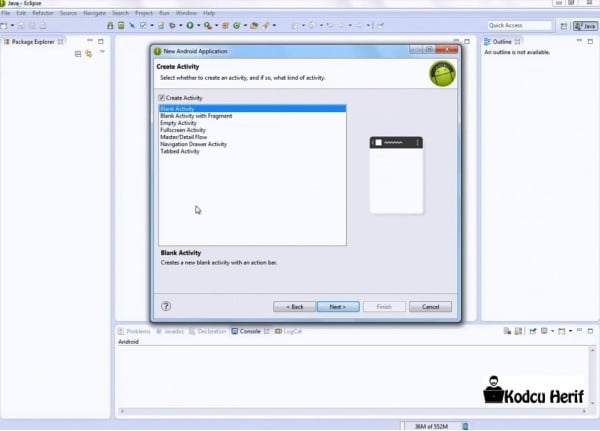Open the External Tools dropdown arrow
This screenshot has width=600, height=431.
pyautogui.click(x=216, y=26)
